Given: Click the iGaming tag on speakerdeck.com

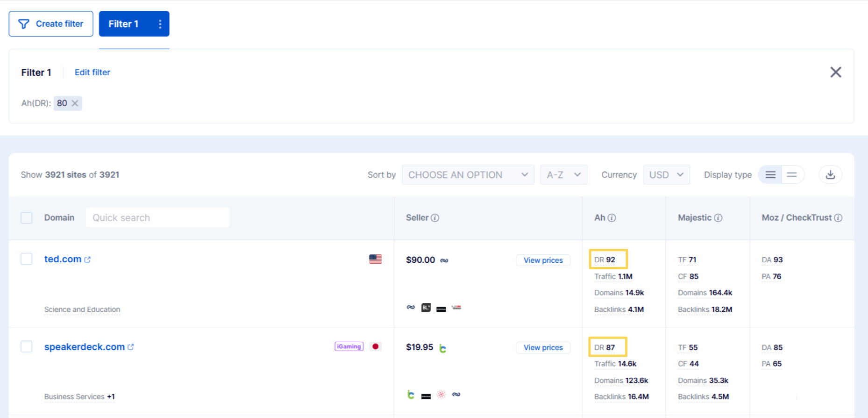Looking at the screenshot, I should click(x=349, y=346).
